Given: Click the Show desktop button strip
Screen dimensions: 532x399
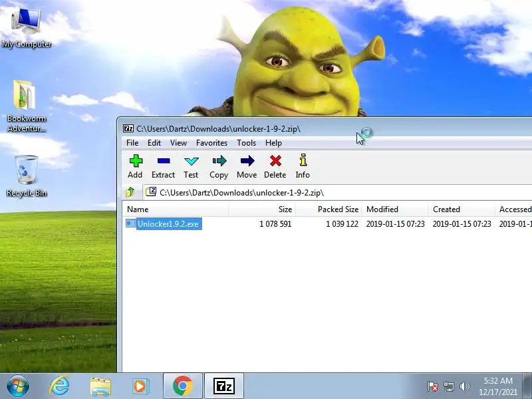Looking at the screenshot, I should tap(527, 386).
